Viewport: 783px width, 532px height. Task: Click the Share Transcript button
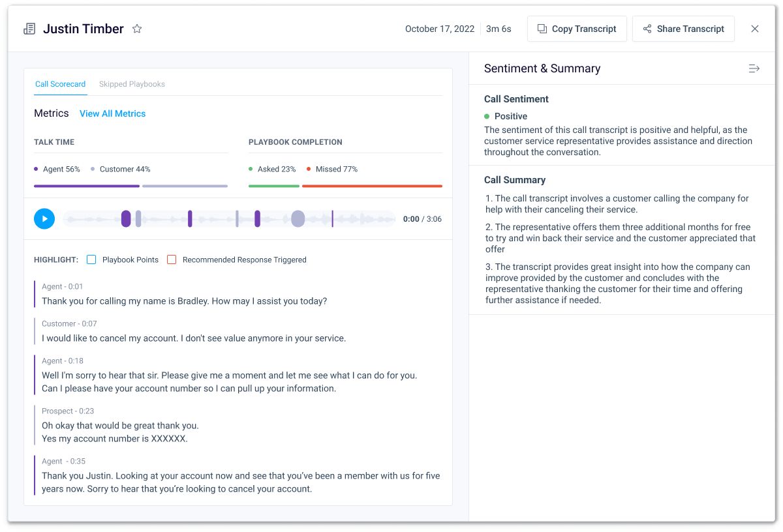(683, 29)
